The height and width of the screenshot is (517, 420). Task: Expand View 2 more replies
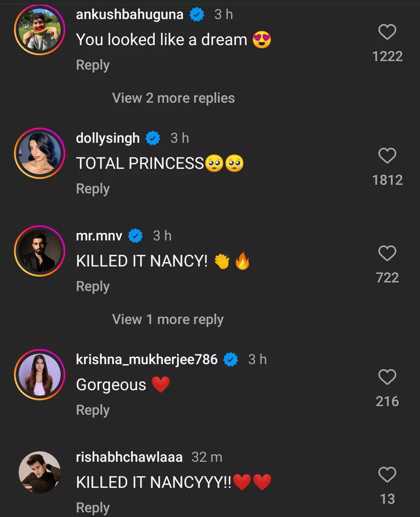(x=173, y=98)
